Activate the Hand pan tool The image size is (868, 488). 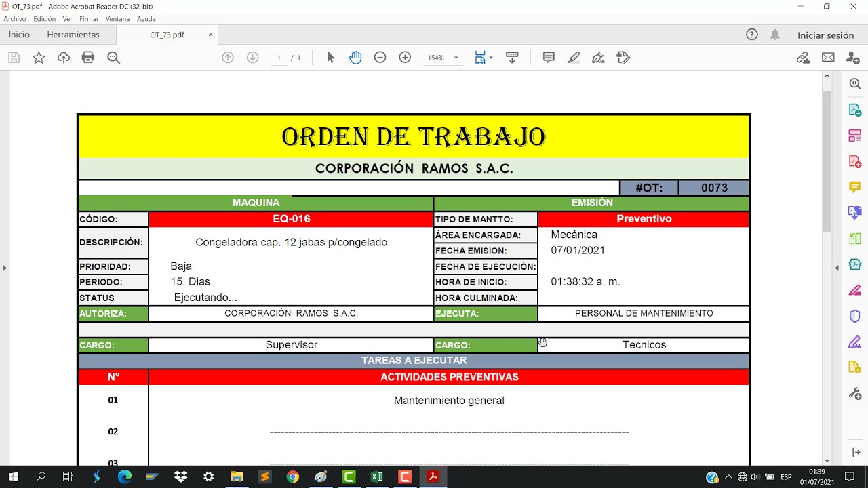[355, 58]
